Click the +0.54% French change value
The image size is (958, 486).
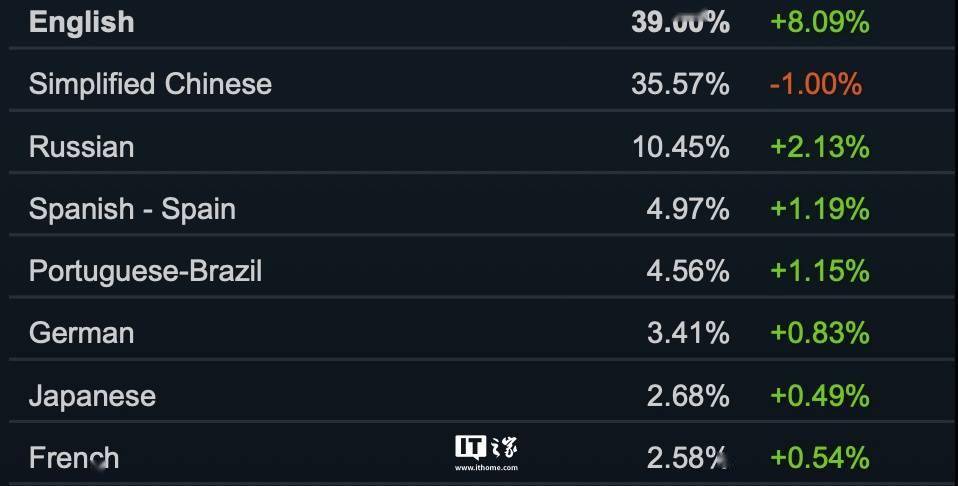(x=819, y=458)
